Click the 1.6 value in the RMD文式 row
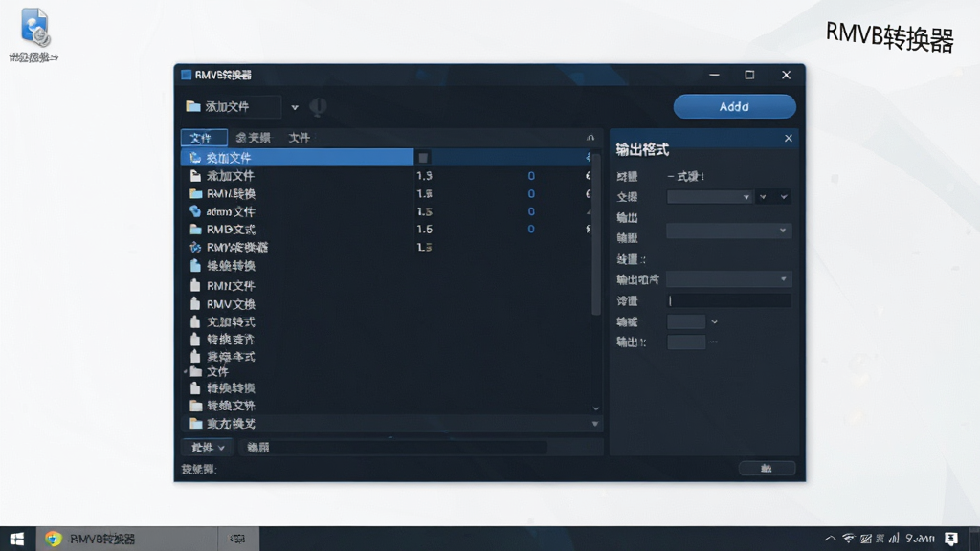 [x=424, y=230]
